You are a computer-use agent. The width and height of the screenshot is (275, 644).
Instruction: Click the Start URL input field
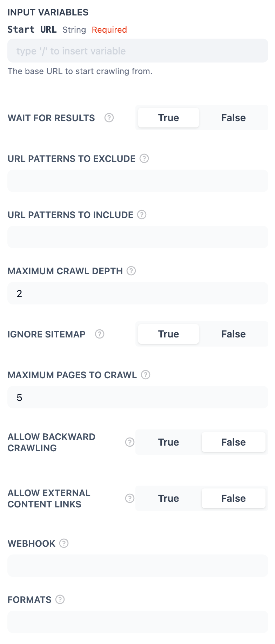137,51
